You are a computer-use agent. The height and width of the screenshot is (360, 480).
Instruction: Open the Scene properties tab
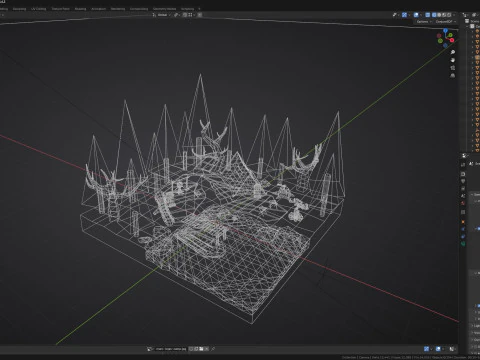click(463, 196)
